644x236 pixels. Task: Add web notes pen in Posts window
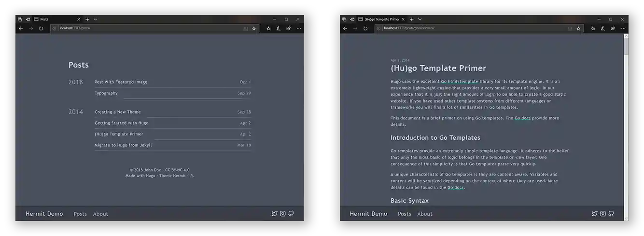click(279, 29)
